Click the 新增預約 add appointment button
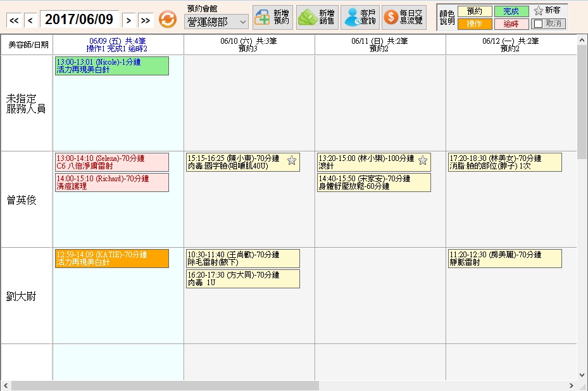Viewport: 588px width, 391px height. [272, 18]
